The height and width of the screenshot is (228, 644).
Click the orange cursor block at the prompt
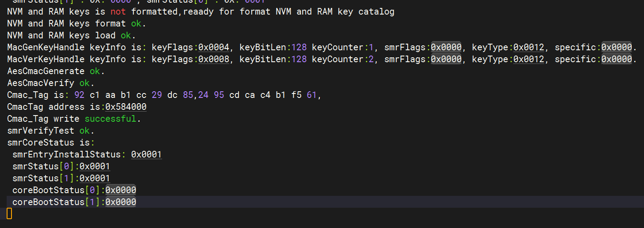coord(9,214)
